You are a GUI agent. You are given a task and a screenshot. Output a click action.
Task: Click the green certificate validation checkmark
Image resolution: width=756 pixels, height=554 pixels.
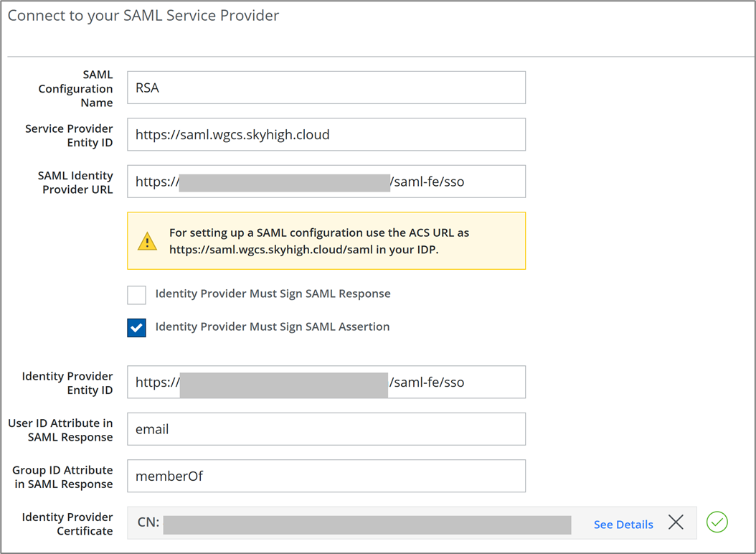coord(717,522)
